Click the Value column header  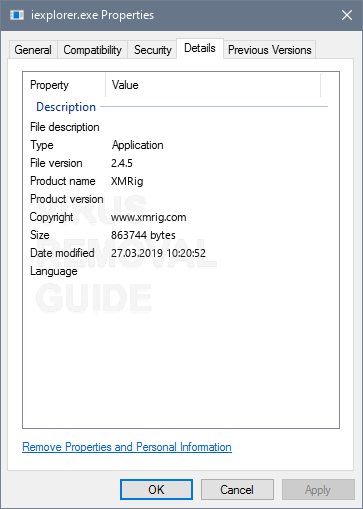point(213,85)
